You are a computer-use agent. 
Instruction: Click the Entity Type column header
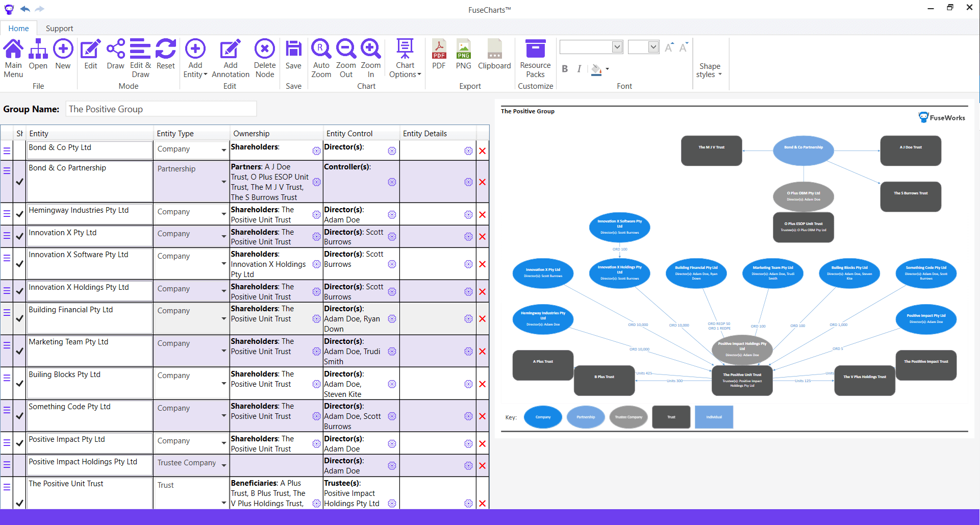[192, 134]
